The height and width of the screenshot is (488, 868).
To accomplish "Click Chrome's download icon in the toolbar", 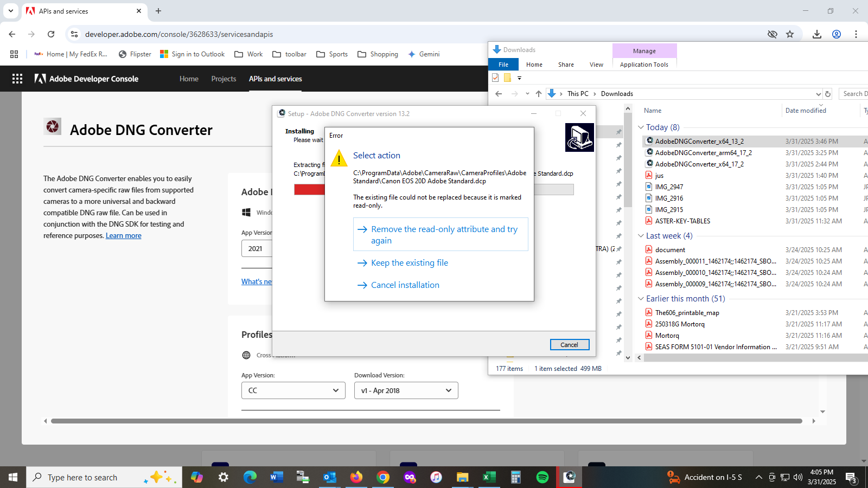I will [817, 34].
